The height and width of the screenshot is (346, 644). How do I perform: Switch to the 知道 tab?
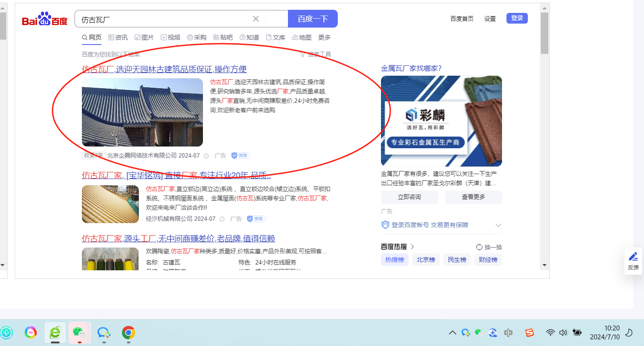249,37
